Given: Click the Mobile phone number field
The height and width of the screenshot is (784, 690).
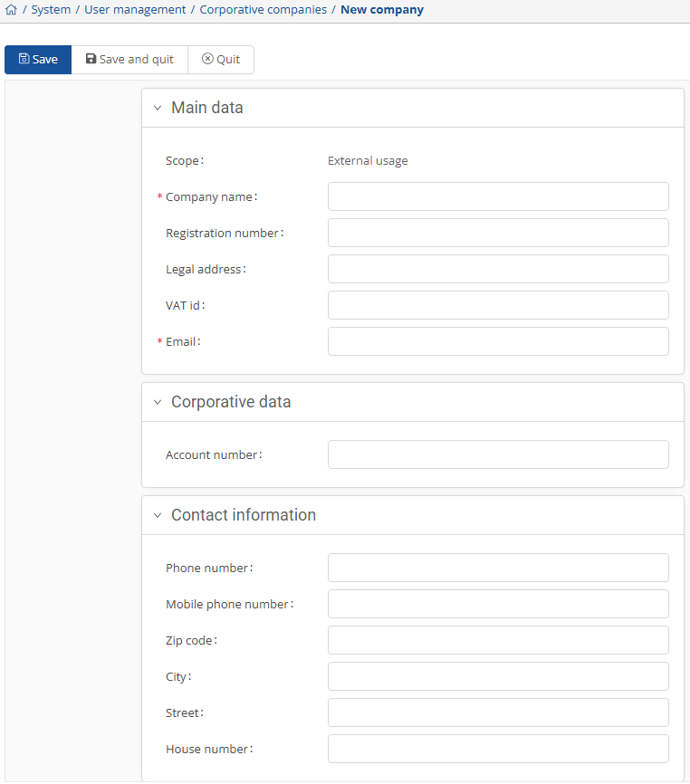Looking at the screenshot, I should click(x=498, y=604).
